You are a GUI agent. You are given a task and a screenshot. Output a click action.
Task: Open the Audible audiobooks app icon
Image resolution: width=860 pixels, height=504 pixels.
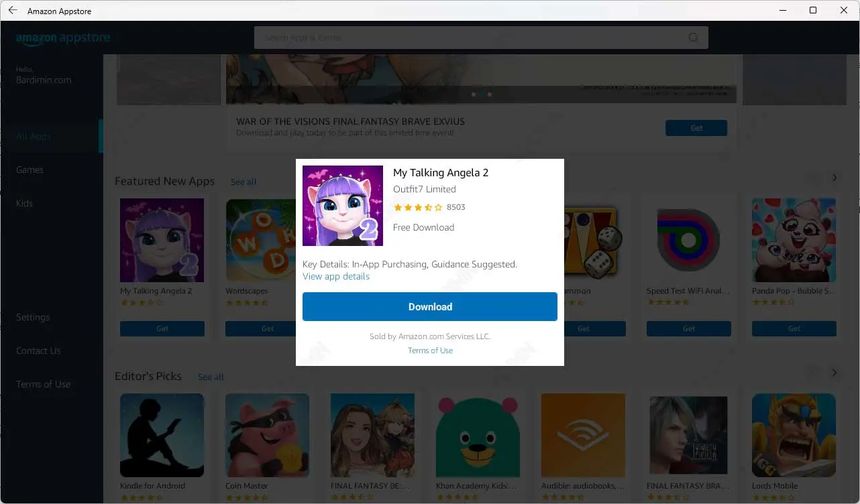pos(583,435)
